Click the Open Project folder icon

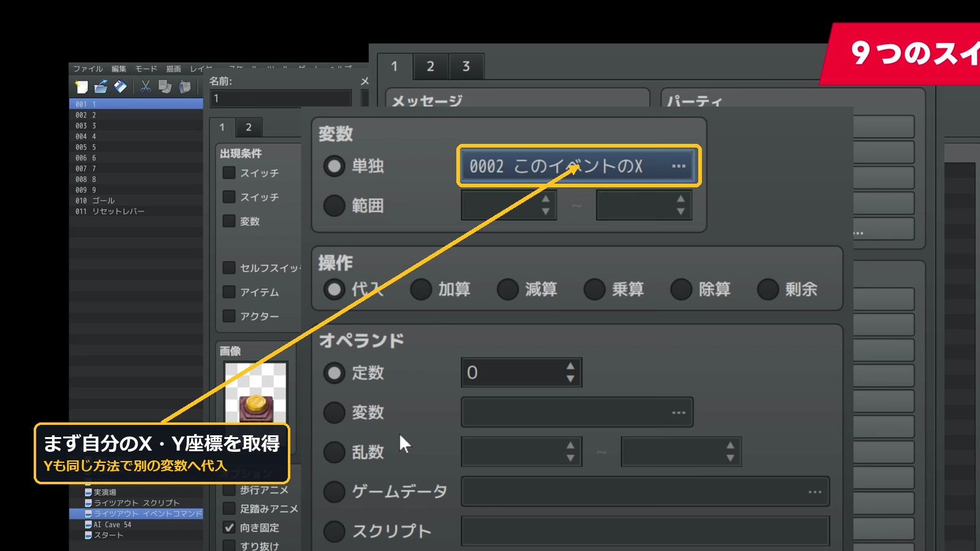(101, 87)
